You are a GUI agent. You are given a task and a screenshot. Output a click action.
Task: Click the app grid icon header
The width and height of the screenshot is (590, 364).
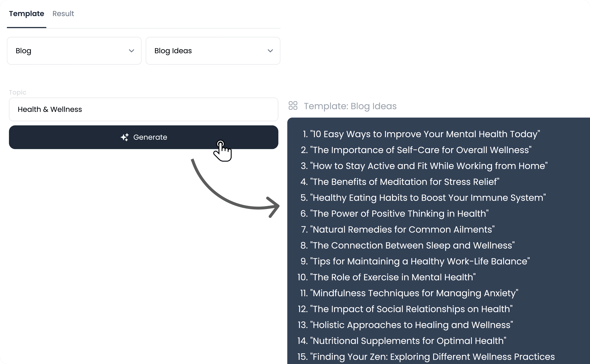click(294, 106)
